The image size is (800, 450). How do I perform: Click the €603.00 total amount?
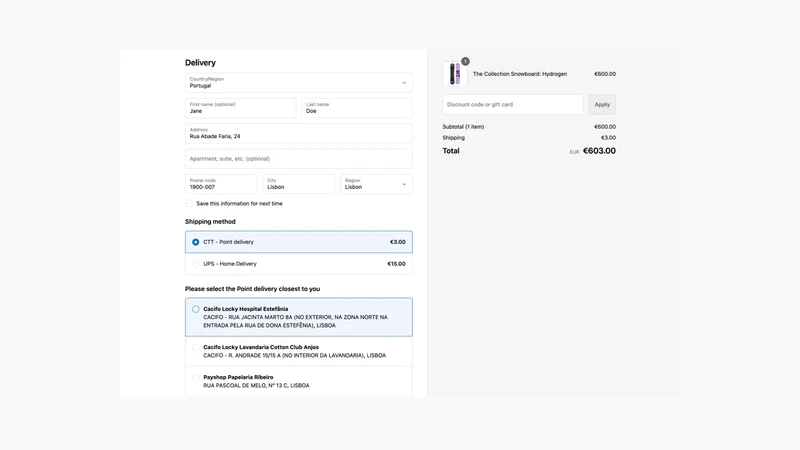(x=599, y=151)
